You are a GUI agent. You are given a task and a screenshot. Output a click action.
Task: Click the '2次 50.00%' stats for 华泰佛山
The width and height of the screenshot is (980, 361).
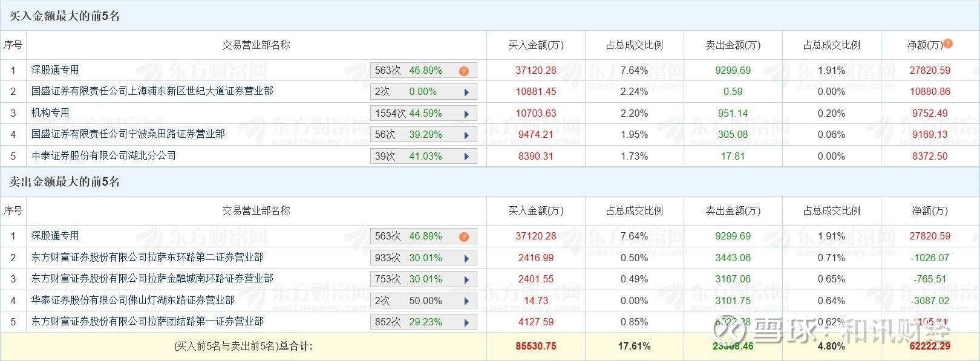point(408,301)
